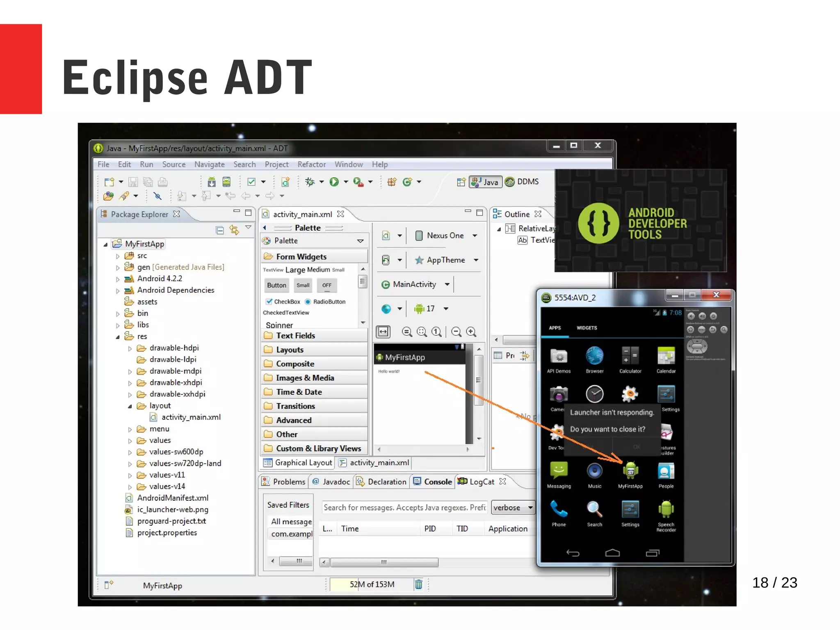Open the MainActivity dropdown
Viewport: 840px width, 630px height.
[415, 284]
